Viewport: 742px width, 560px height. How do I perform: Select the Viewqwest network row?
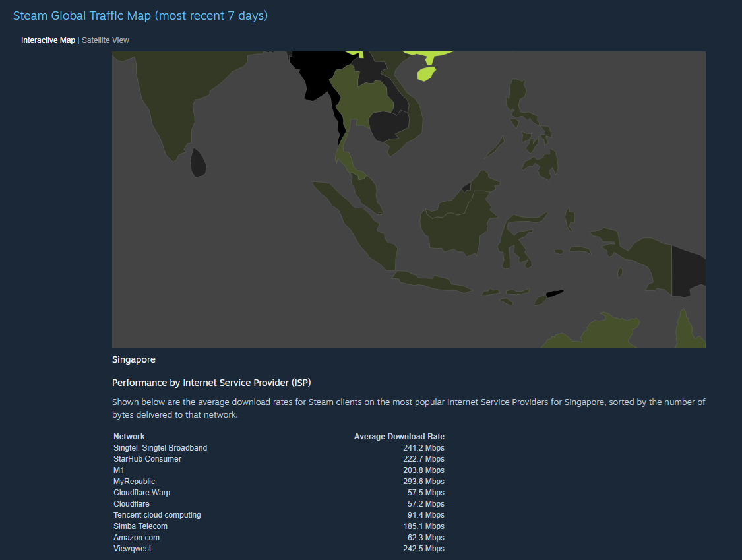point(279,549)
